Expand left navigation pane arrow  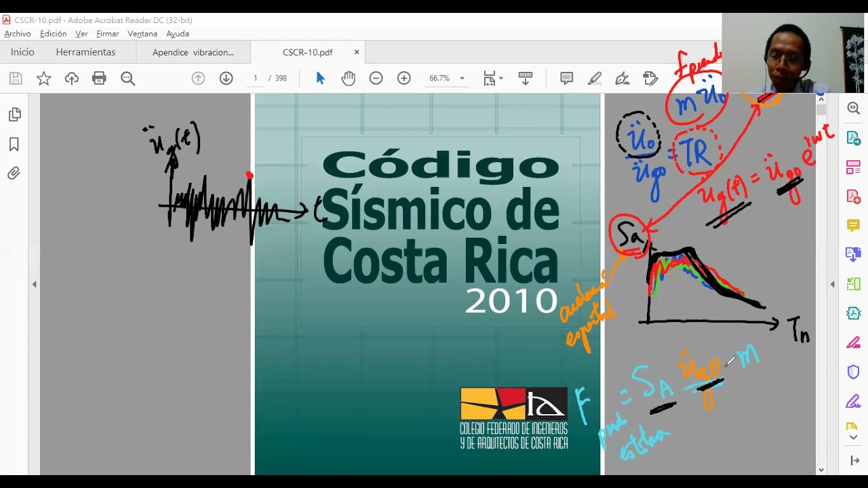tap(34, 285)
